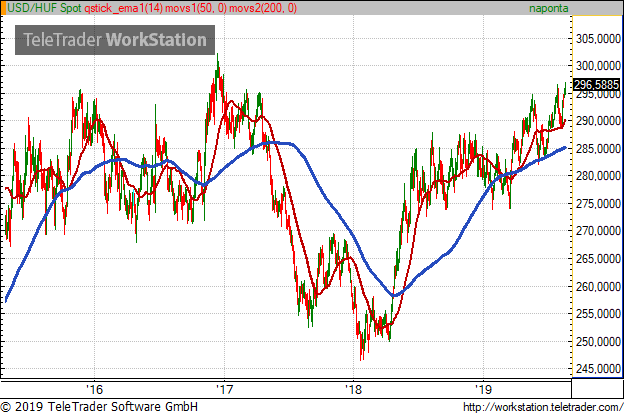Click the 260,0000 price axis label
Screen dimensions: 624x416
coord(598,286)
